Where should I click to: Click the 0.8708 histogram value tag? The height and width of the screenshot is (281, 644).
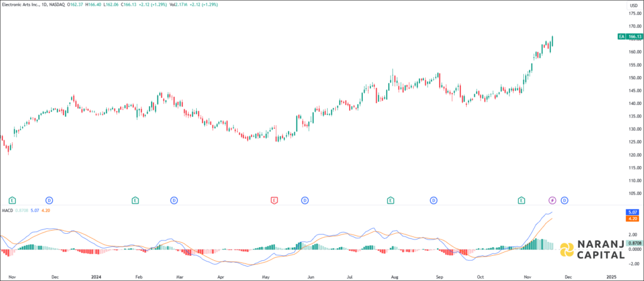point(633,243)
